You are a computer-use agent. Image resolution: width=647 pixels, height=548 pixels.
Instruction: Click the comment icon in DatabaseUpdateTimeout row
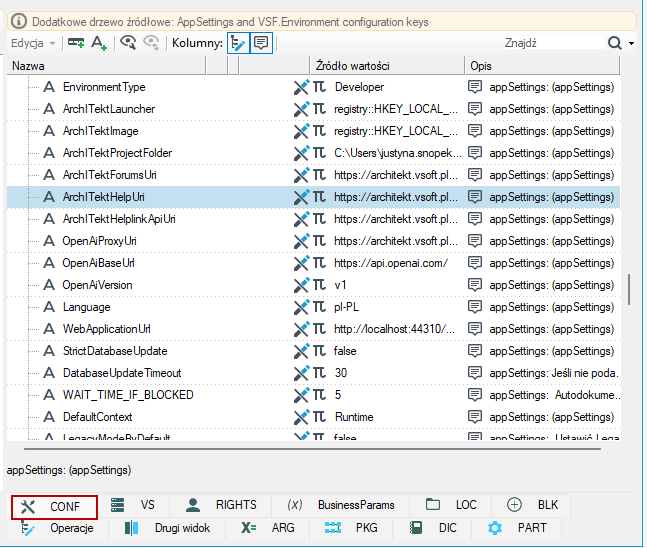point(475,373)
